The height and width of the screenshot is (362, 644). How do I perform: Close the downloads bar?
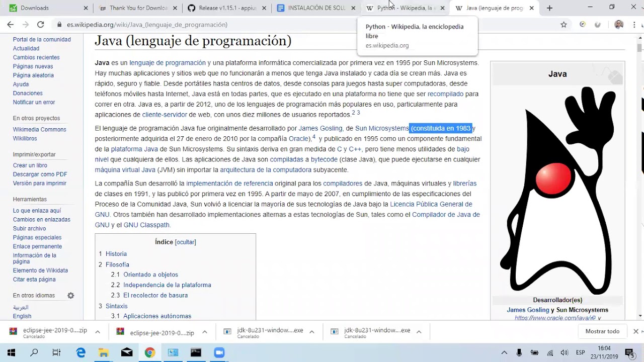coord(635,331)
